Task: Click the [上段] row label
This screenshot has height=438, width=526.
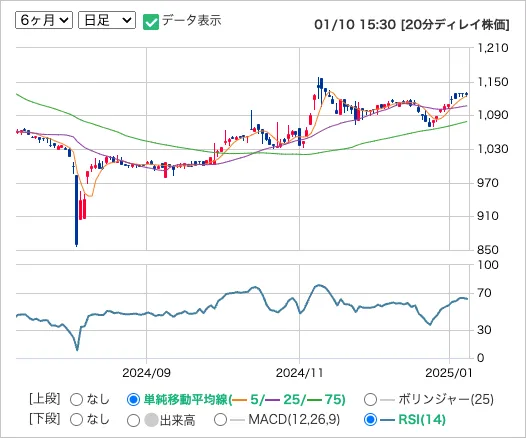Action: (x=45, y=399)
